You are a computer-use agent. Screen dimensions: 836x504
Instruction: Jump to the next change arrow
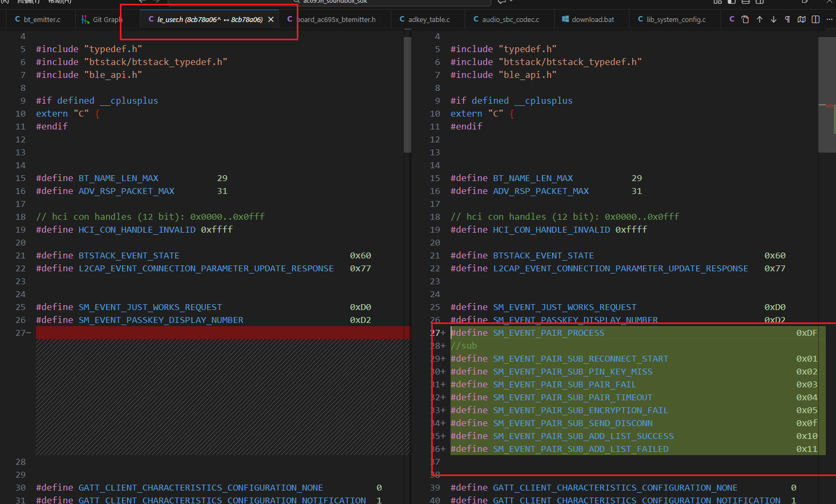(774, 19)
